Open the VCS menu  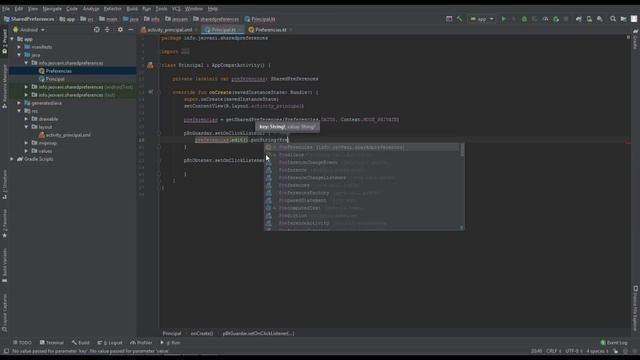click(x=176, y=9)
